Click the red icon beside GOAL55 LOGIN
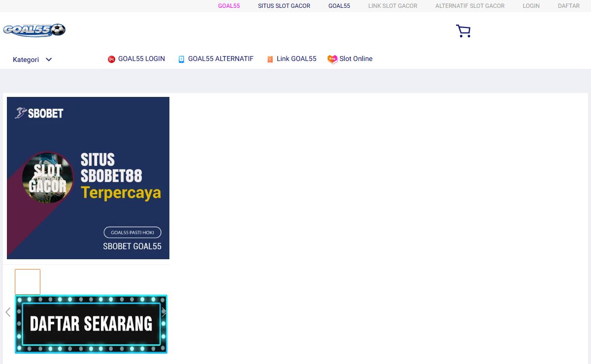The width and height of the screenshot is (591, 364). point(111,59)
